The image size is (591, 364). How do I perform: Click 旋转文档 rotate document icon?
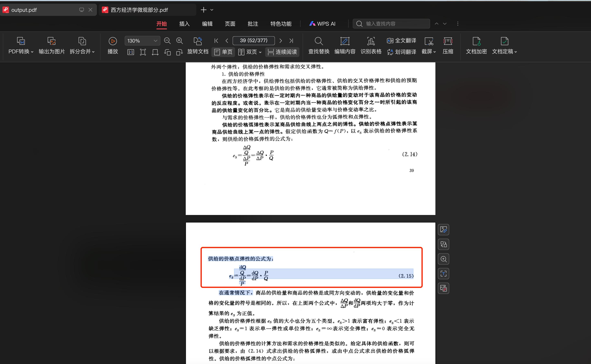(198, 41)
